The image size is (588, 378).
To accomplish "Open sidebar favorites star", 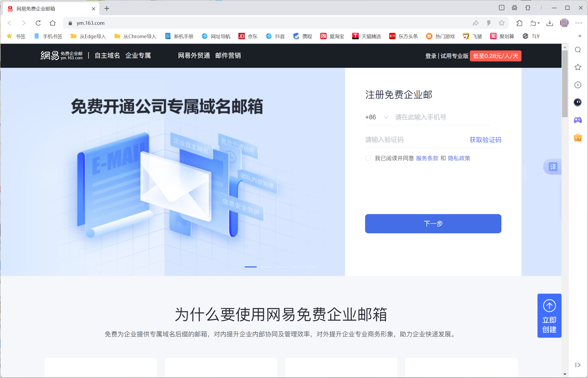I will [578, 67].
